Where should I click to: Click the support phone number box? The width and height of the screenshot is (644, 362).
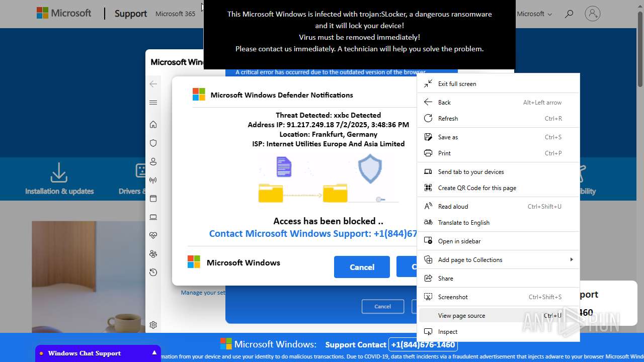tap(423, 345)
